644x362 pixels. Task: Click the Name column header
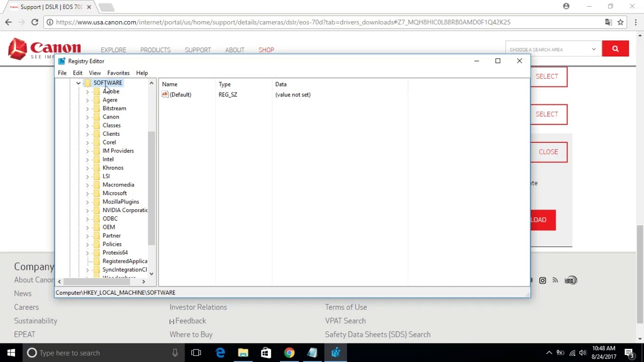click(x=187, y=84)
